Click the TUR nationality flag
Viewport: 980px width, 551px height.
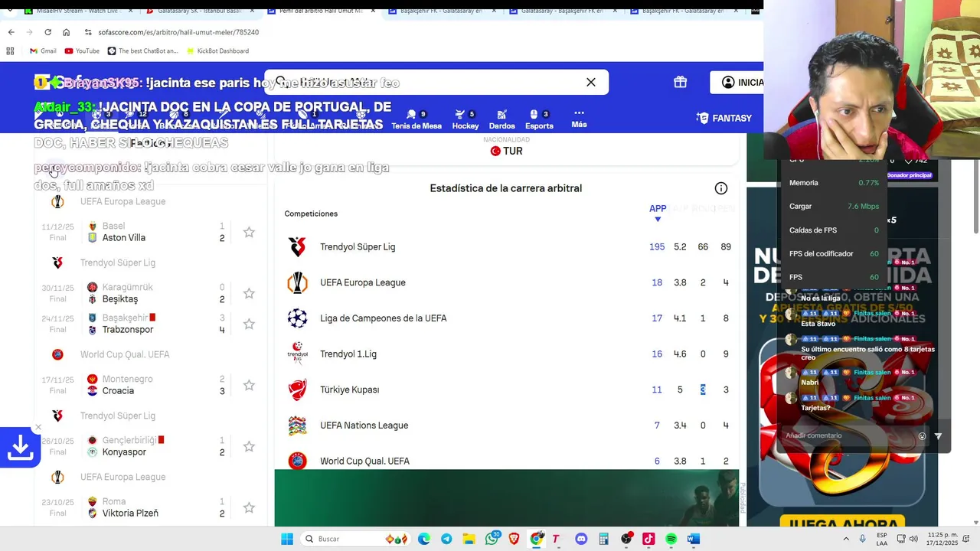coord(495,151)
